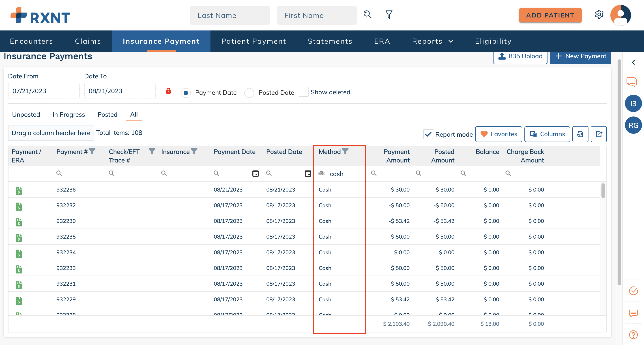
Task: Select Payment Date radio button
Action: coord(186,93)
